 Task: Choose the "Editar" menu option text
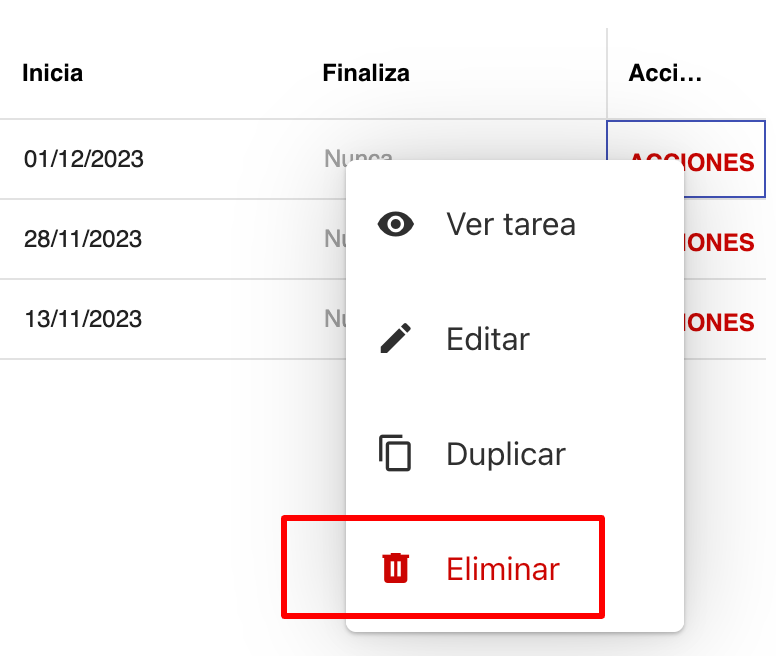pos(487,339)
